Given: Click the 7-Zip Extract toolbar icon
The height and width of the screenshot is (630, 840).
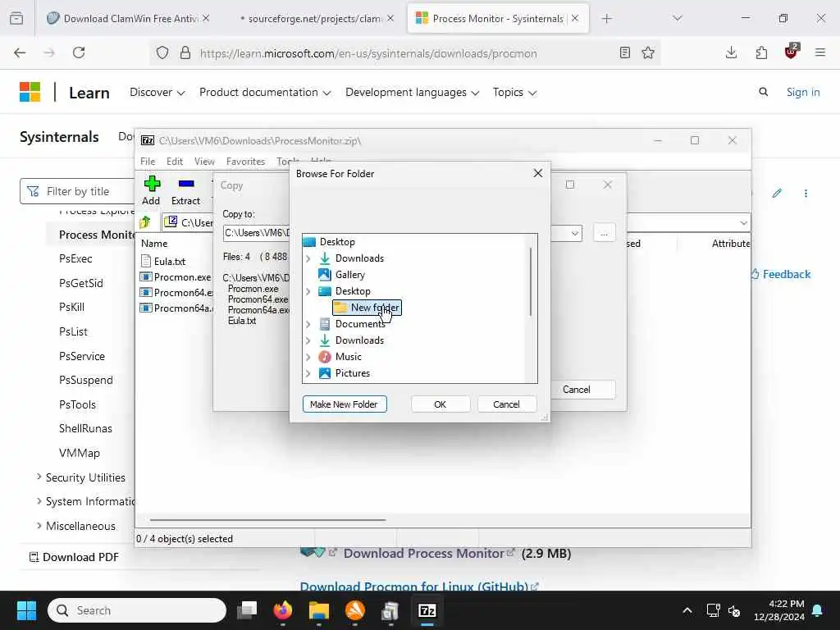Looking at the screenshot, I should pyautogui.click(x=186, y=184).
